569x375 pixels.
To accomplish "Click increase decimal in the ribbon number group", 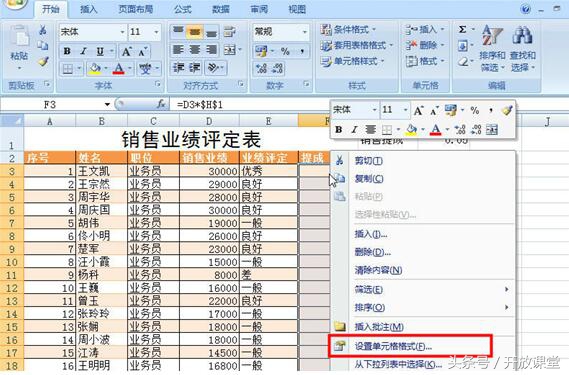I will (261, 69).
